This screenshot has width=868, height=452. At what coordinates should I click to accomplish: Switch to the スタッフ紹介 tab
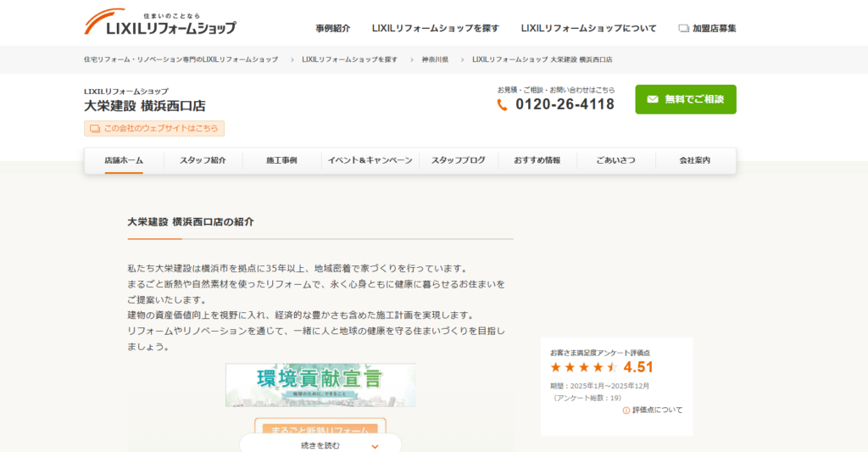(x=203, y=160)
